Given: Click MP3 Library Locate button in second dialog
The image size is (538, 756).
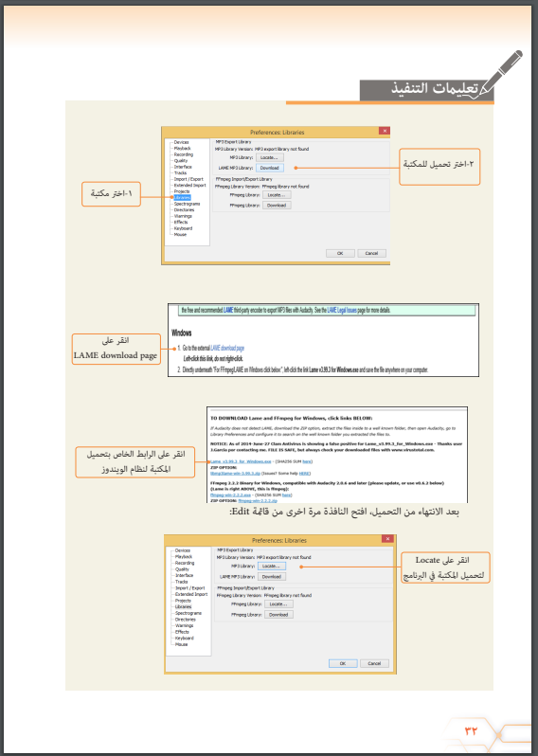Looking at the screenshot, I should (272, 566).
